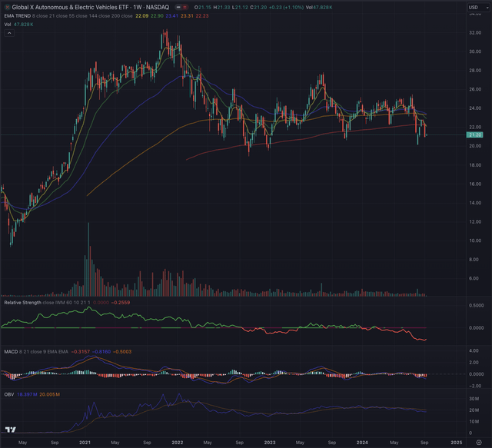Click OBV value 18.397M
492x448 pixels.
[x=27, y=394]
